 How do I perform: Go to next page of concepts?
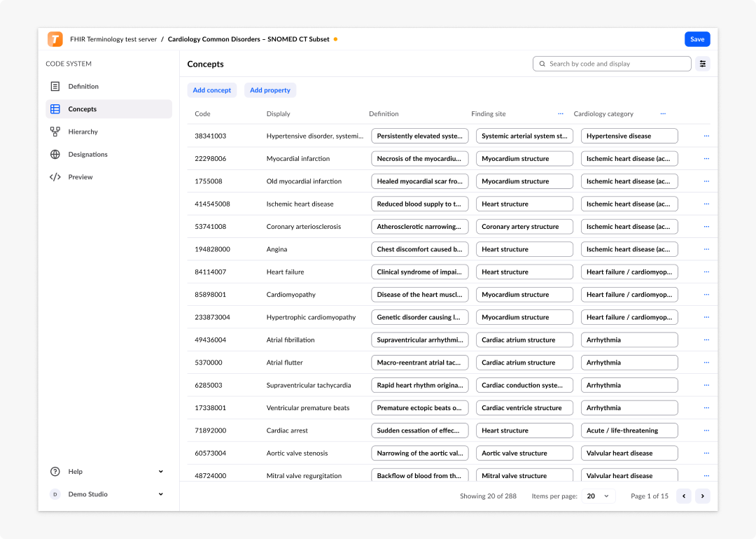pos(703,496)
